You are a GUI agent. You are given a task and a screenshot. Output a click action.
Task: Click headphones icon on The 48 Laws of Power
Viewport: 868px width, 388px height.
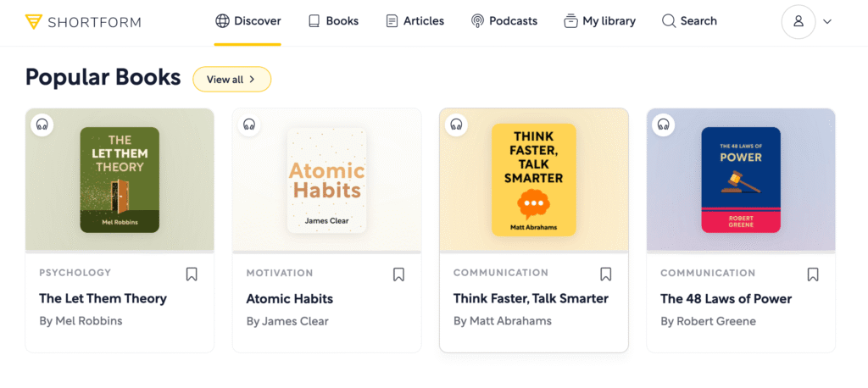click(663, 125)
